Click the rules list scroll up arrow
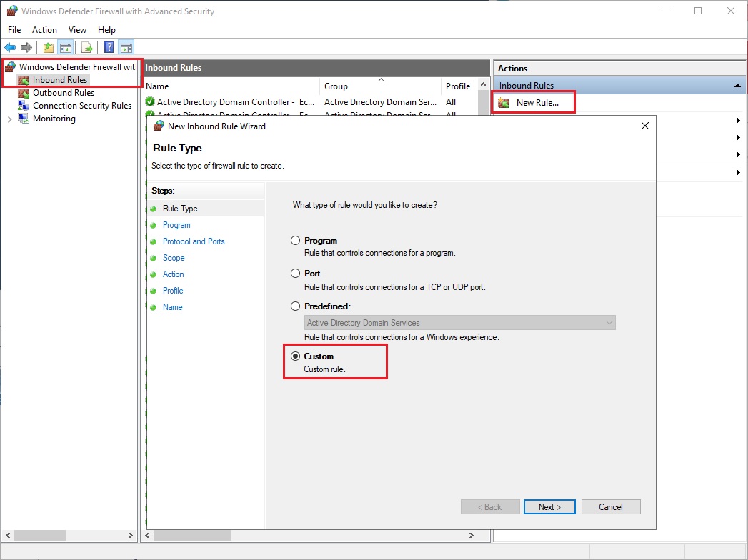Image resolution: width=748 pixels, height=560 pixels. coord(483,85)
